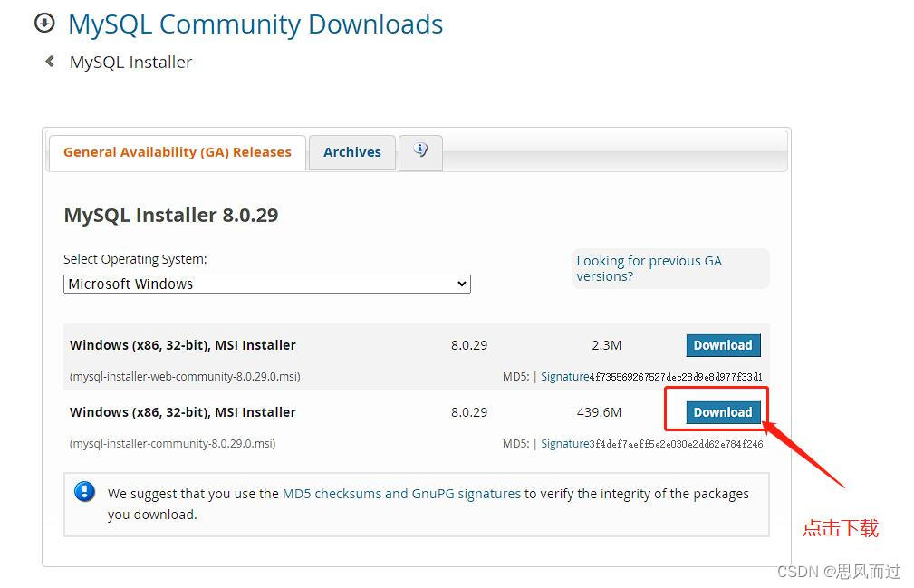Open Looking for previous GA versions link
This screenshot has height=588, width=914.
[x=649, y=268]
